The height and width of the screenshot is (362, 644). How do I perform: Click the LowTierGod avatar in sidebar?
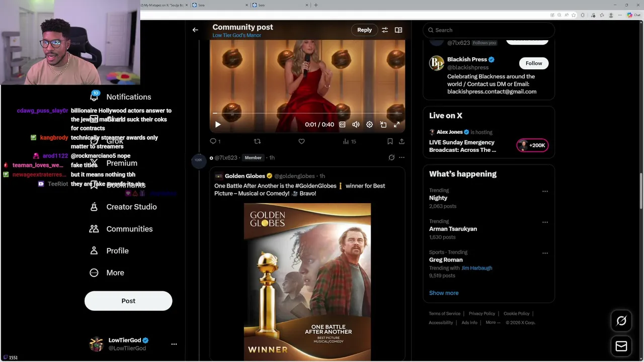96,344
